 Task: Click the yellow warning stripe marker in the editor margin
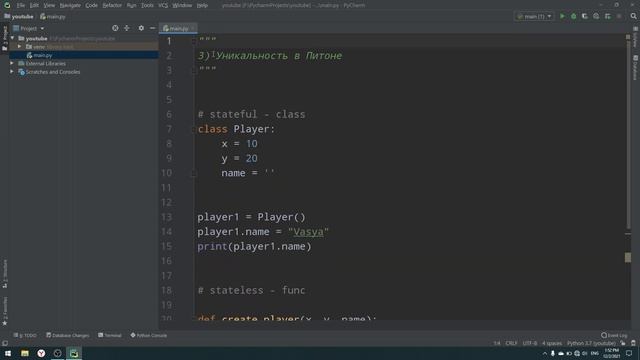(628, 257)
